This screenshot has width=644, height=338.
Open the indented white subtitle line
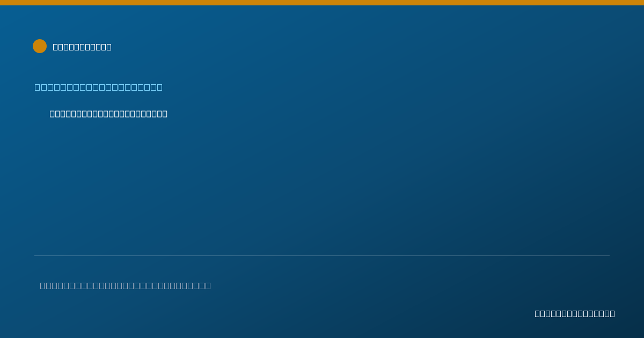click(108, 114)
